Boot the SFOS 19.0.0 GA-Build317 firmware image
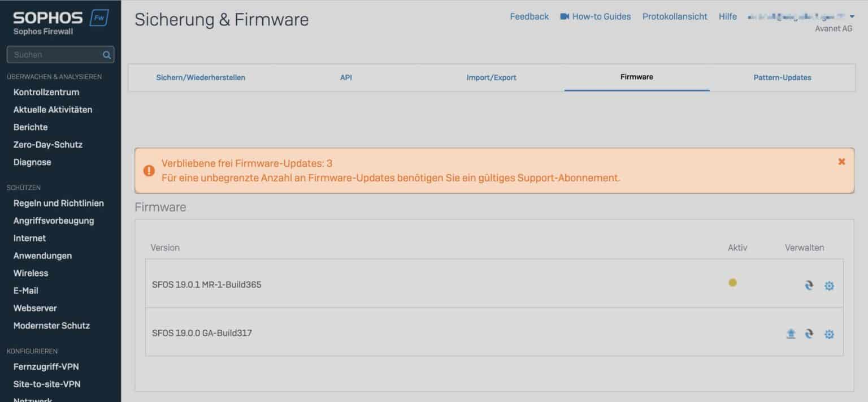 coord(790,334)
